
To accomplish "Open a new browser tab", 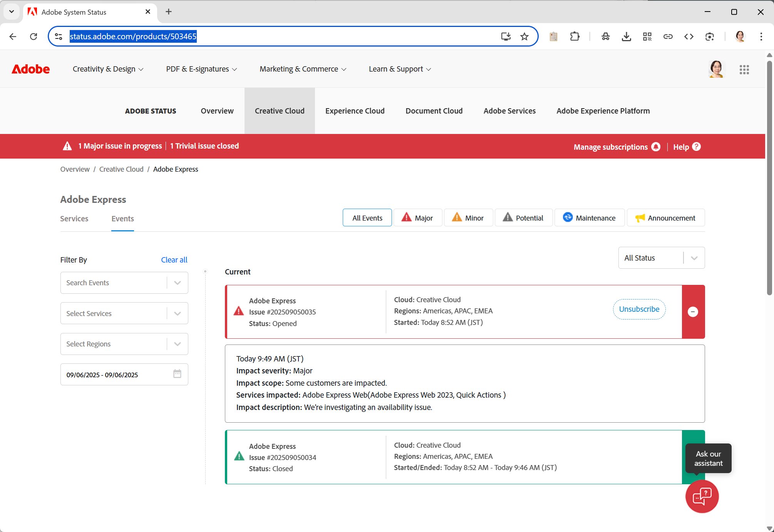I will coord(169,12).
